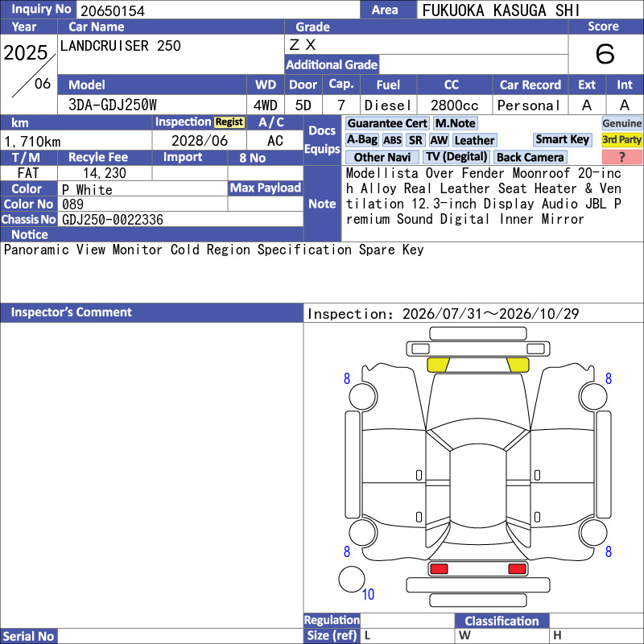Viewport: 644px width, 644px height.
Task: Click the mileage 1,710km
Action: (x=32, y=142)
